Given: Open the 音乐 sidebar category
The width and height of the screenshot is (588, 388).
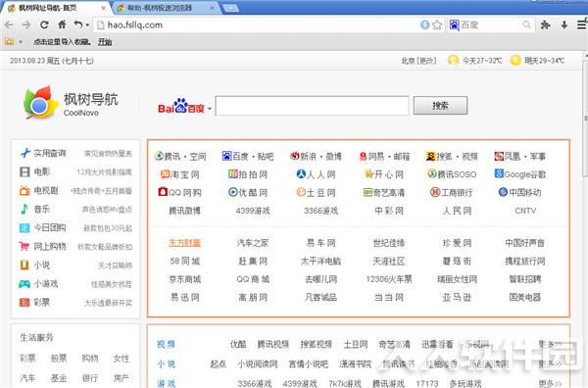Looking at the screenshot, I should pyautogui.click(x=41, y=209).
